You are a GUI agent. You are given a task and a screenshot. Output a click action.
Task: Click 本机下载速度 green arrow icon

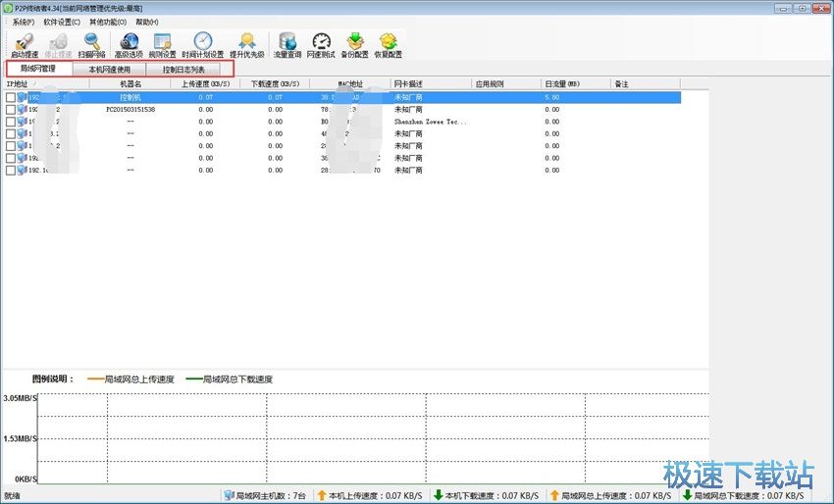point(439,495)
